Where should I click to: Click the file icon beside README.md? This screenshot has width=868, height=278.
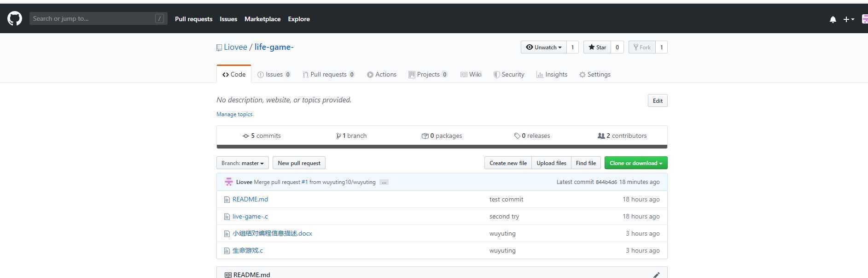click(x=227, y=200)
